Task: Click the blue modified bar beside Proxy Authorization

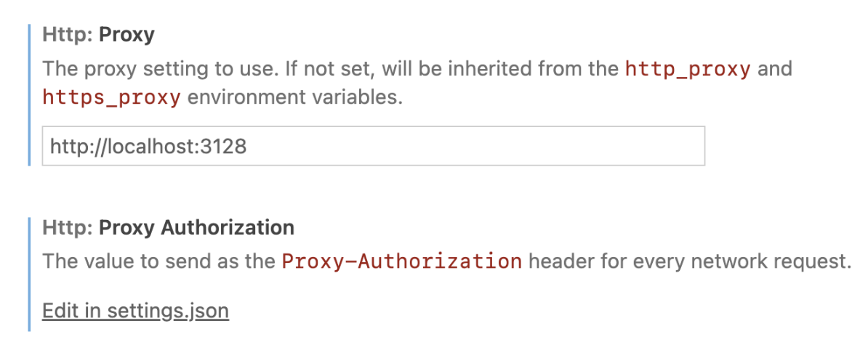Action: pos(29,274)
